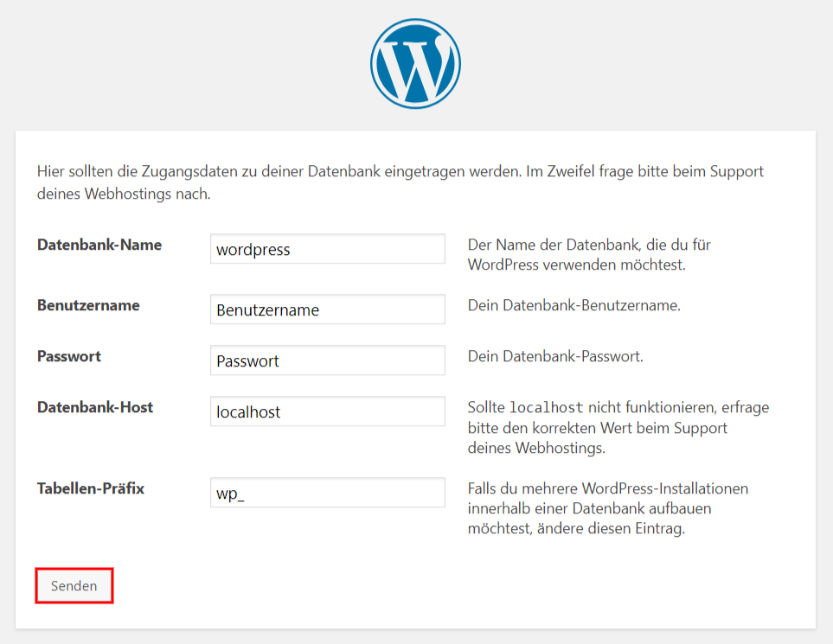Select the Passwort text input box
Viewport: 833px width, 644px height.
327,360
